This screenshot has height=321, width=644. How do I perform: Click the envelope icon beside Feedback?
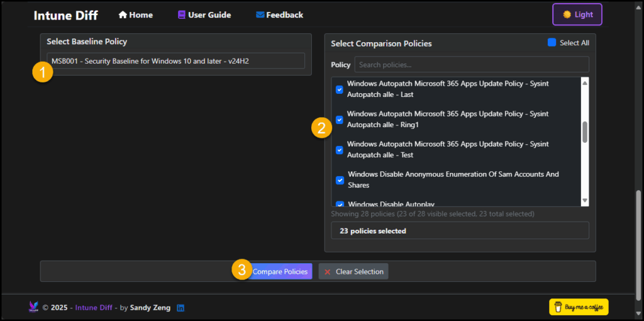coord(260,15)
